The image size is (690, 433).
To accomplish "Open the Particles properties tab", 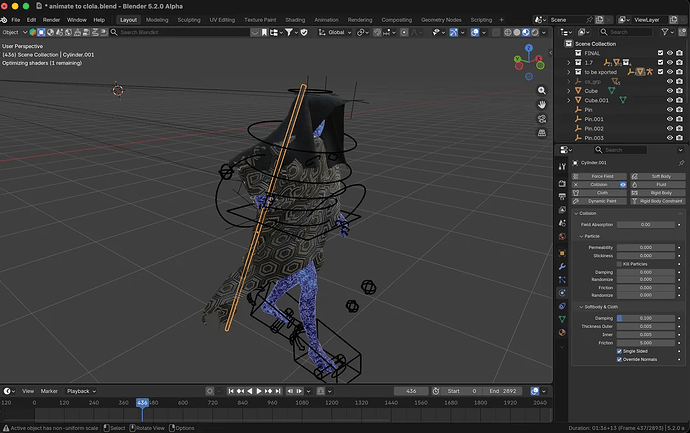I will [x=562, y=280].
